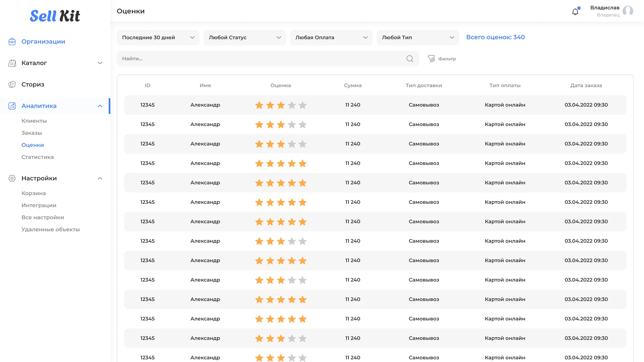Focus the Найти search field
The image size is (644, 362).
268,59
